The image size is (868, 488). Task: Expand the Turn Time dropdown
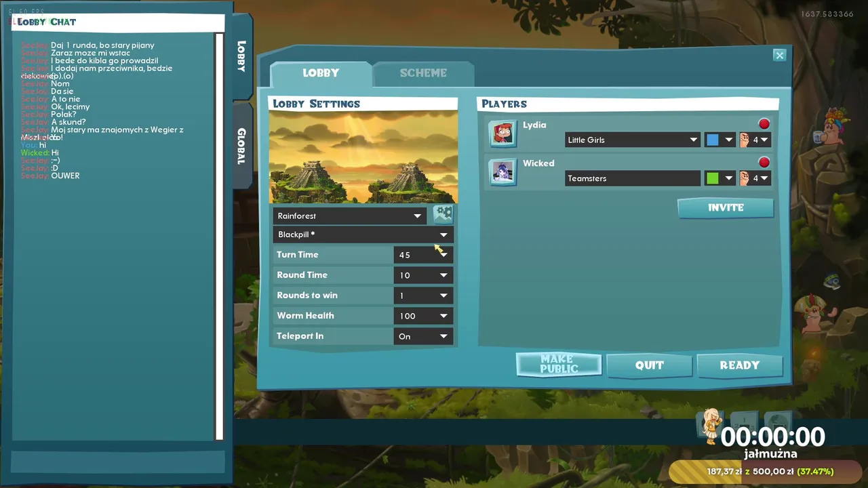[423, 255]
